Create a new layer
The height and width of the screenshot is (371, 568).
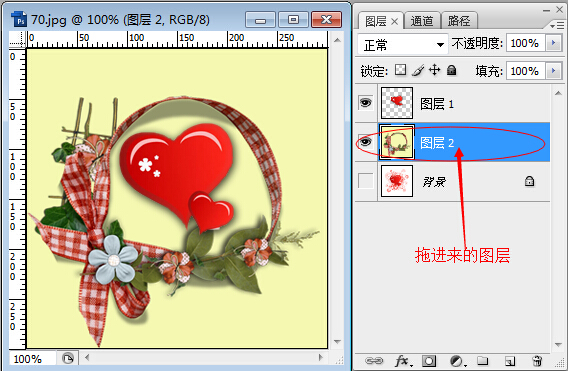tap(510, 361)
